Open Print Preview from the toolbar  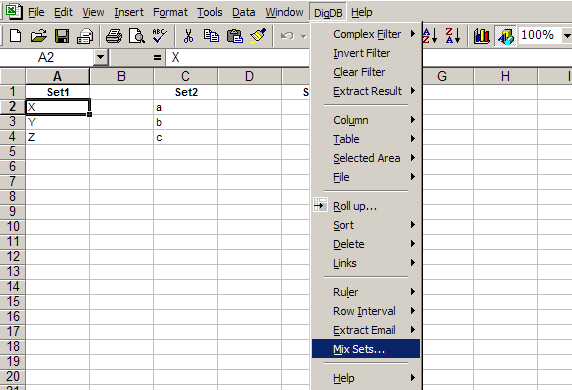tap(137, 36)
